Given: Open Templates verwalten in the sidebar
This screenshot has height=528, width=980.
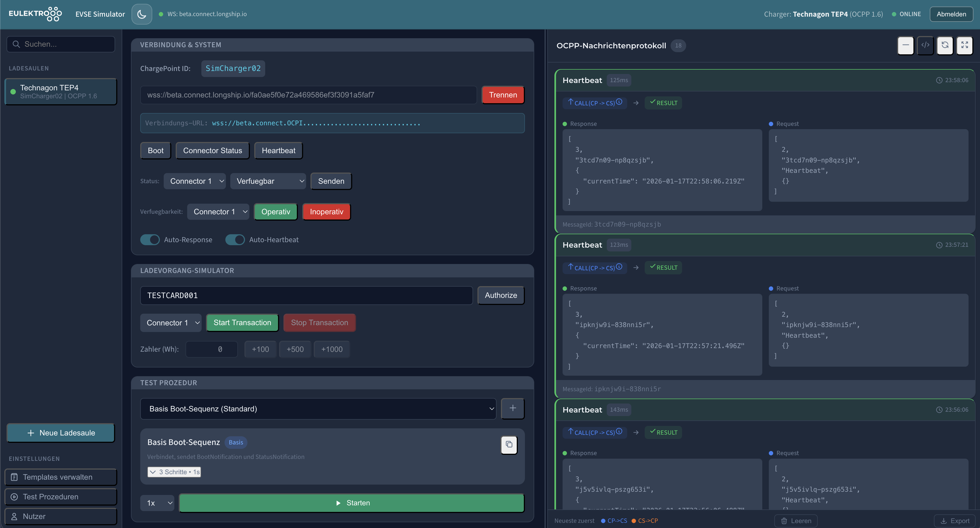Looking at the screenshot, I should tap(61, 477).
